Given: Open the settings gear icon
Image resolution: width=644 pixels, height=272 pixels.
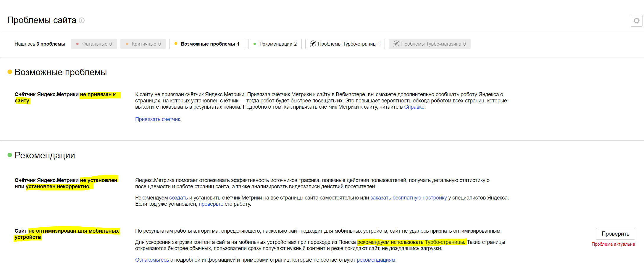Looking at the screenshot, I should pos(636,21).
